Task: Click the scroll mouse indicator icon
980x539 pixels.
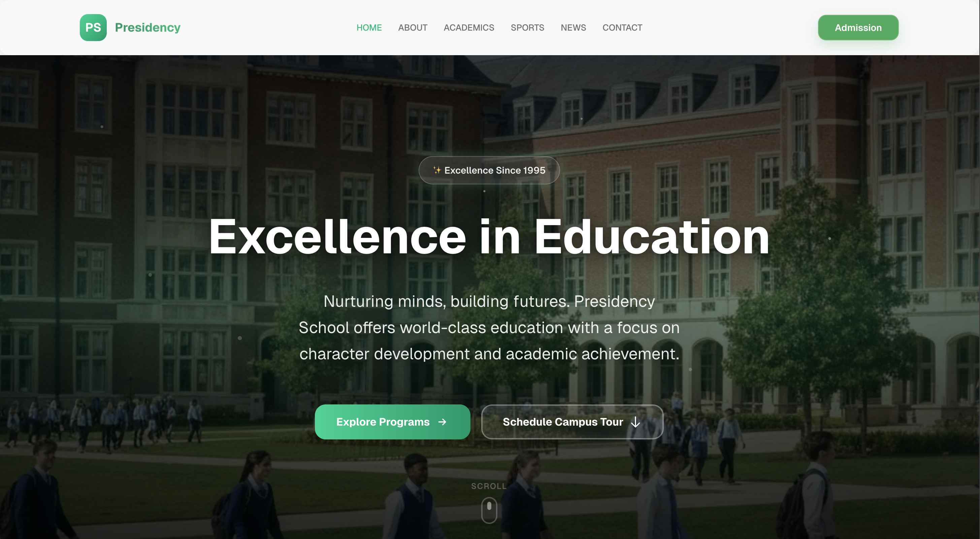Action: tap(489, 510)
